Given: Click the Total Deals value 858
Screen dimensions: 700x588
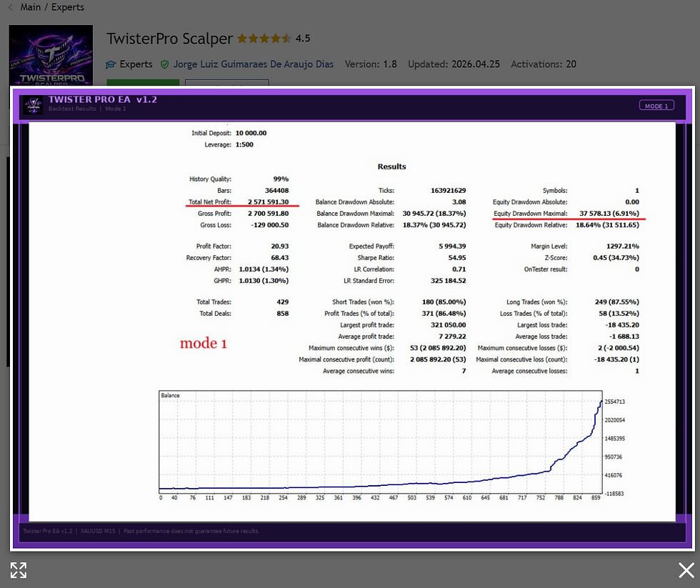Looking at the screenshot, I should click(283, 314).
